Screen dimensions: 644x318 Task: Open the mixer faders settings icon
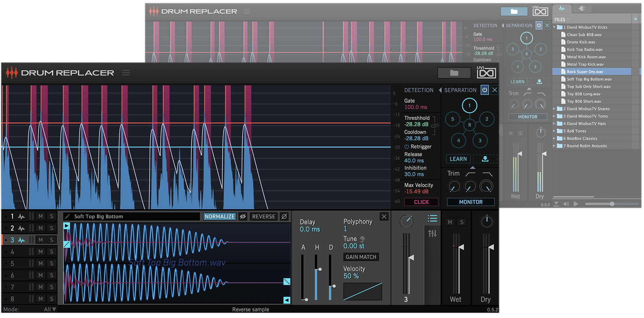(x=432, y=234)
